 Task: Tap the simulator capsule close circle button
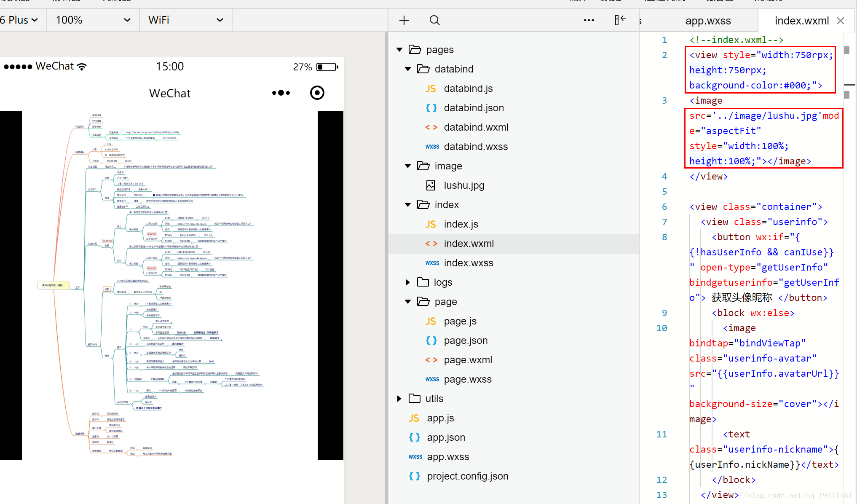[x=317, y=93]
